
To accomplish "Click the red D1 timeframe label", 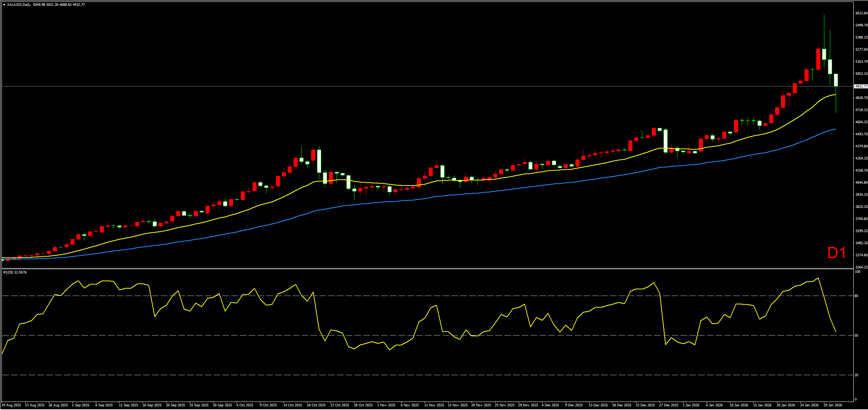I will tap(837, 253).
